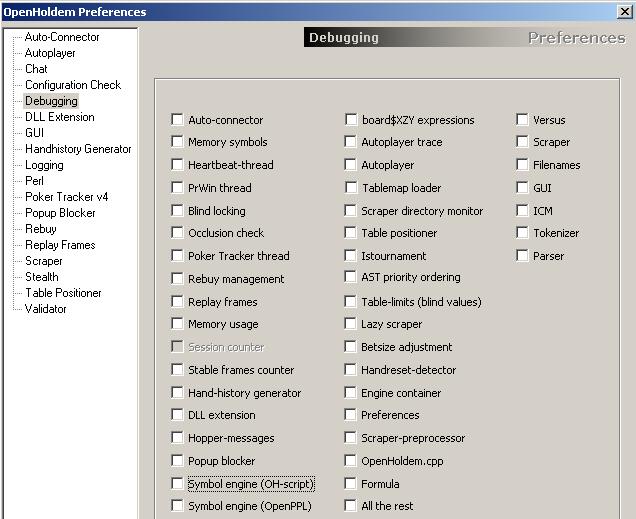This screenshot has height=519, width=636.
Task: Close the OpenHoldem Preferences window
Action: coord(625,12)
